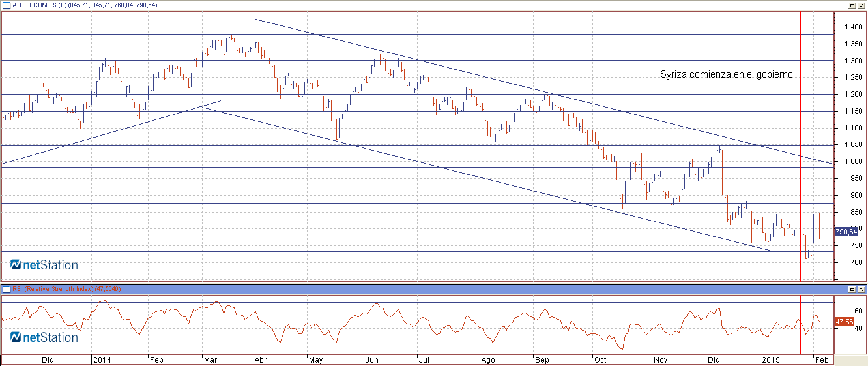868x366 pixels.
Task: Click the Ago label on time axis
Action: [x=487, y=359]
